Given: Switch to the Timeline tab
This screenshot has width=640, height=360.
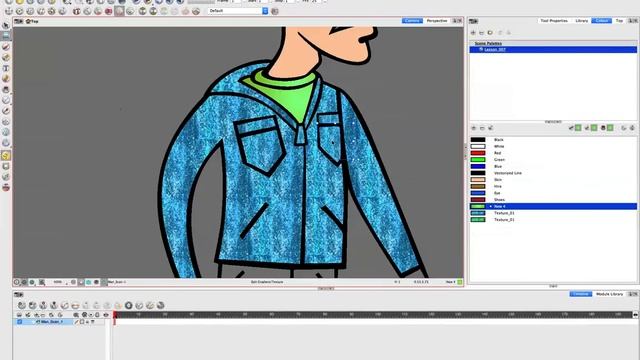Looking at the screenshot, I should coord(580,294).
